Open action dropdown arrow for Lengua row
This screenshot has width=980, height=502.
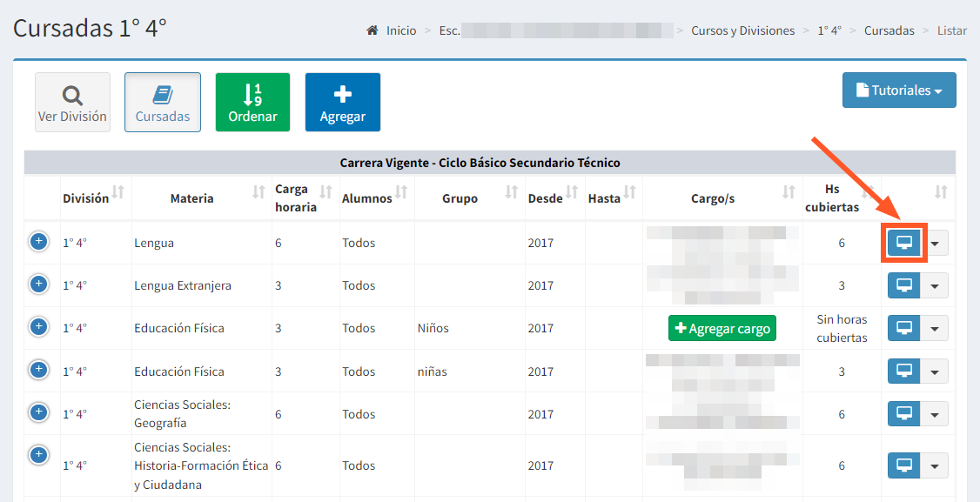935,244
